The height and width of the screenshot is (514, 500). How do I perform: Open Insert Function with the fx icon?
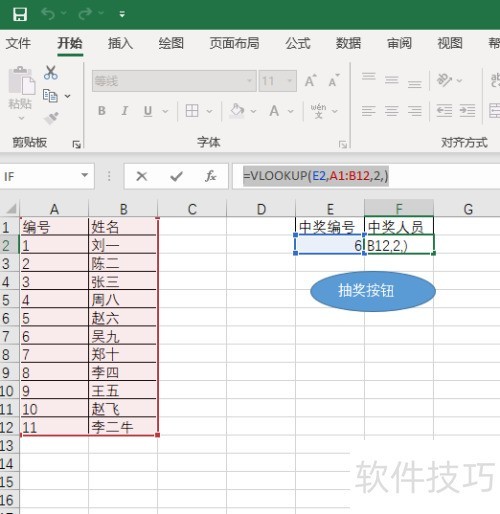click(211, 176)
